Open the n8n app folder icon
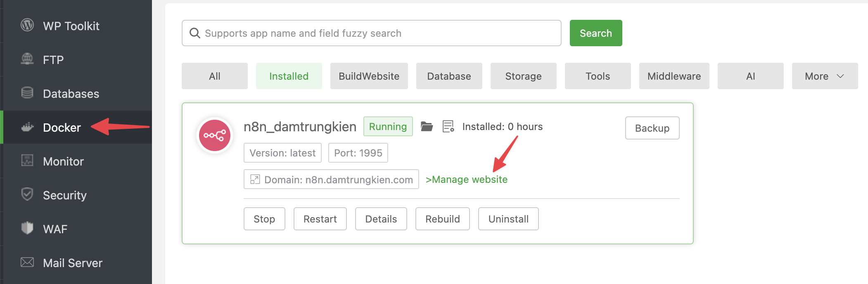This screenshot has height=284, width=868. pyautogui.click(x=427, y=126)
